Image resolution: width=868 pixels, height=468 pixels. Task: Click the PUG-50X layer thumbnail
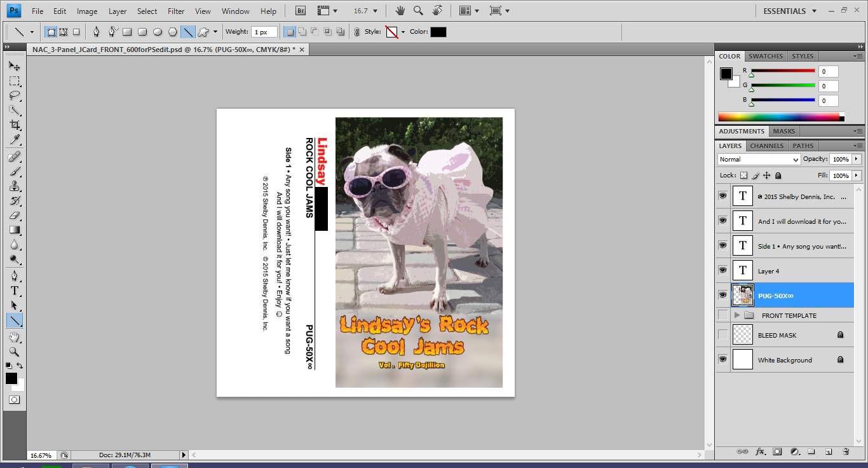(x=743, y=295)
